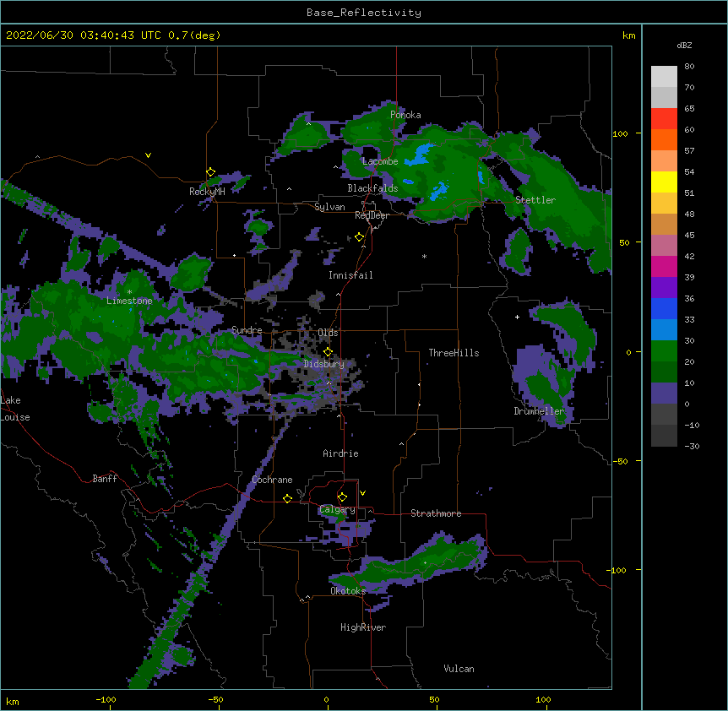This screenshot has width=728, height=711.
Task: Click the Lacombe city label
Action: click(x=380, y=161)
